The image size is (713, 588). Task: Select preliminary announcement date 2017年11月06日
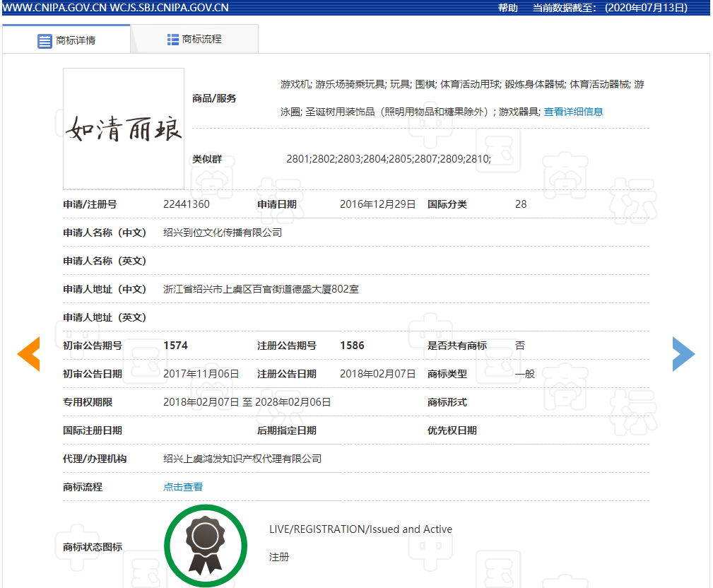tap(201, 374)
